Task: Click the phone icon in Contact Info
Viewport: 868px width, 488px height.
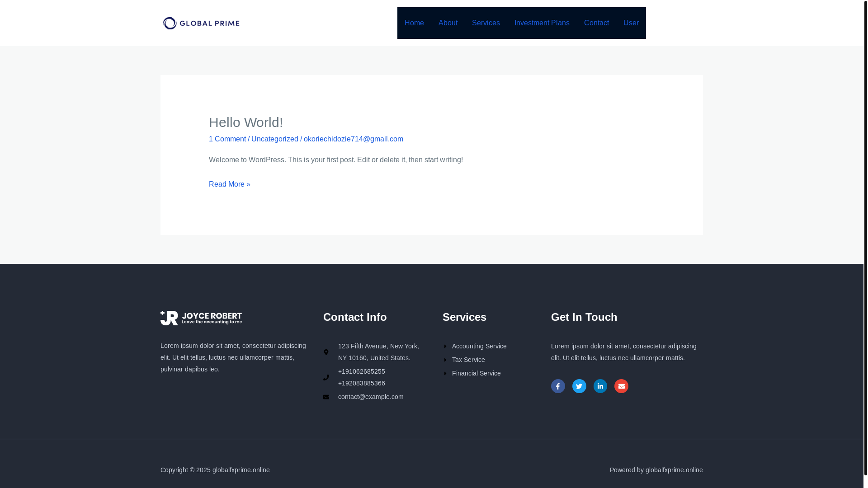Action: point(326,377)
